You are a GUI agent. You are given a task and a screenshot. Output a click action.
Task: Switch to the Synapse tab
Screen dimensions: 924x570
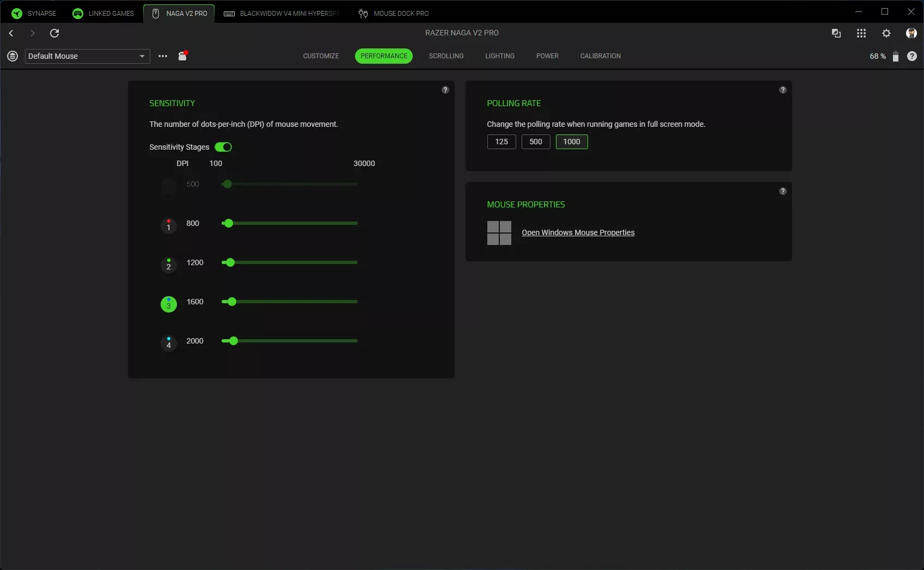tap(34, 13)
